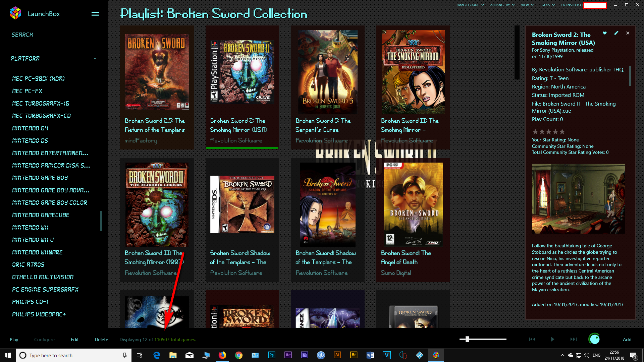Screen dimensions: 644x362
Task: Open Adobe Bridge from taskbar
Action: click(354, 355)
